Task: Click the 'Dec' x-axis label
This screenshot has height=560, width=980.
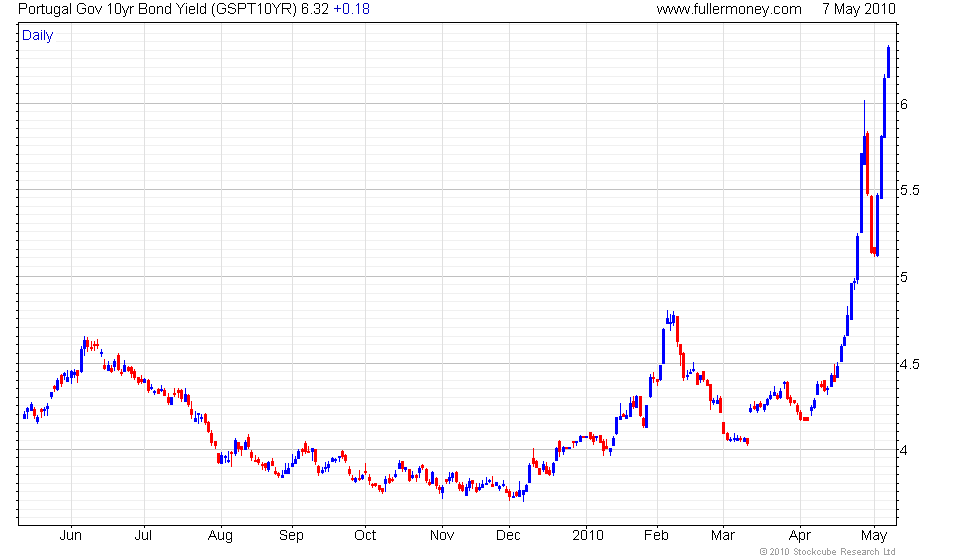Action: [x=508, y=536]
